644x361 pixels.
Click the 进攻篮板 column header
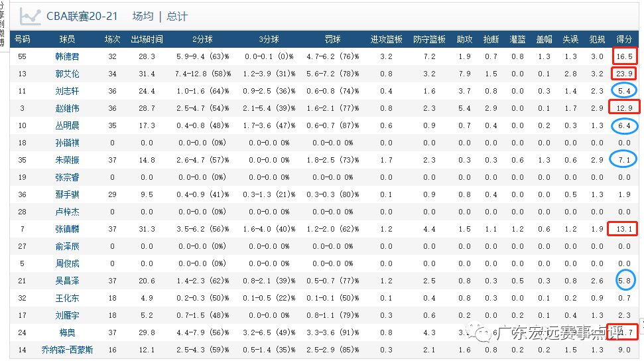tap(387, 39)
